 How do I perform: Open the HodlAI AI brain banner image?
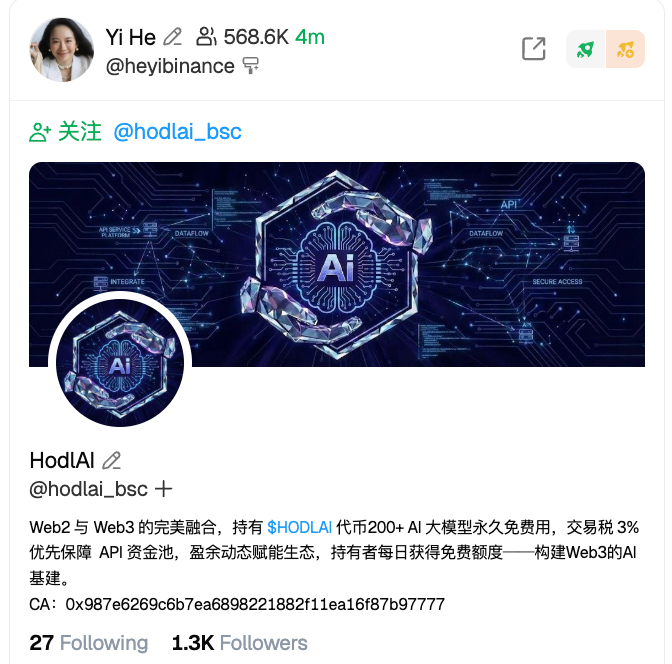pyautogui.click(x=337, y=264)
